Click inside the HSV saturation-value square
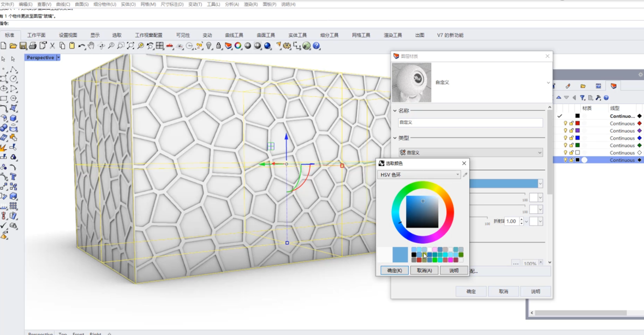The height and width of the screenshot is (335, 644). point(422,211)
